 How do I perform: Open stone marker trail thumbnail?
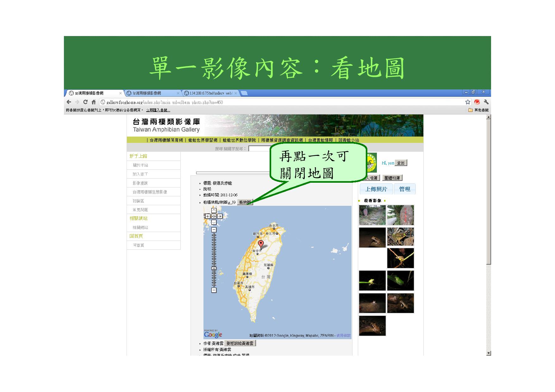click(x=372, y=215)
